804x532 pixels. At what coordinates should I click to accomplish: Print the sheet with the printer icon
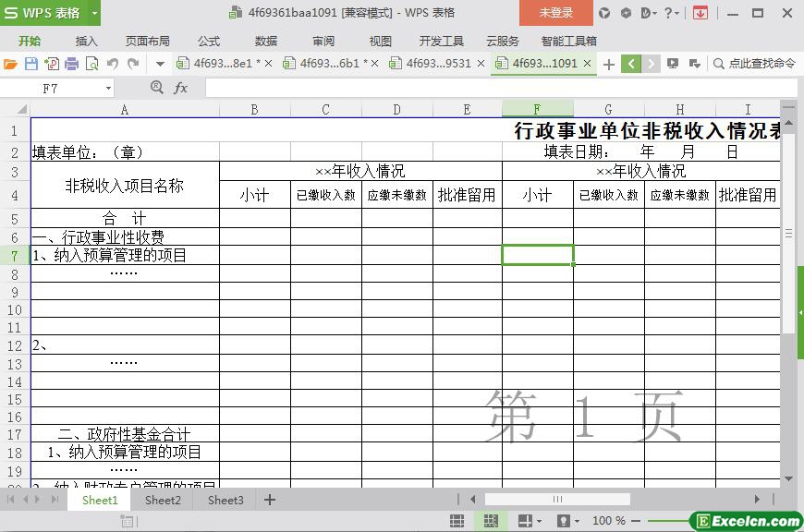pos(72,64)
